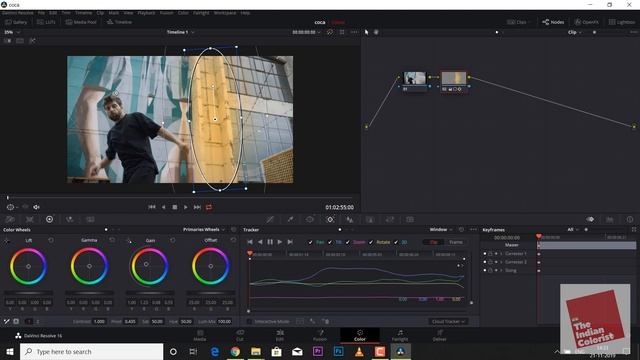The height and width of the screenshot is (360, 640).
Task: Reset the Offset color wheel
Action: pos(233,240)
